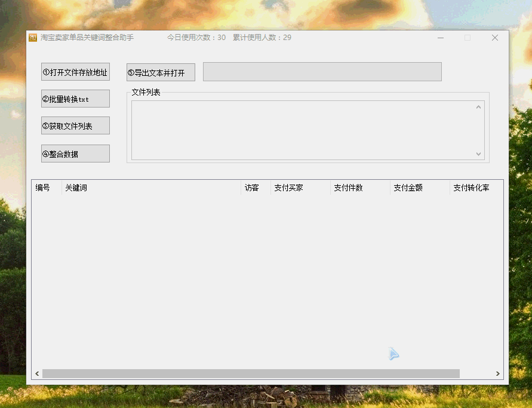Viewport: 532px width, 408px height.
Task: Click the path text field beside export button
Action: click(322, 72)
